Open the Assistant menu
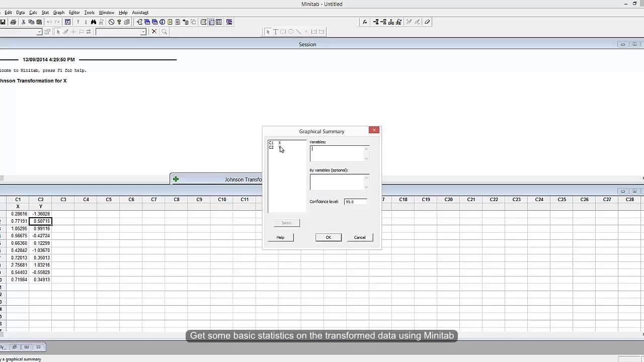 click(x=140, y=13)
